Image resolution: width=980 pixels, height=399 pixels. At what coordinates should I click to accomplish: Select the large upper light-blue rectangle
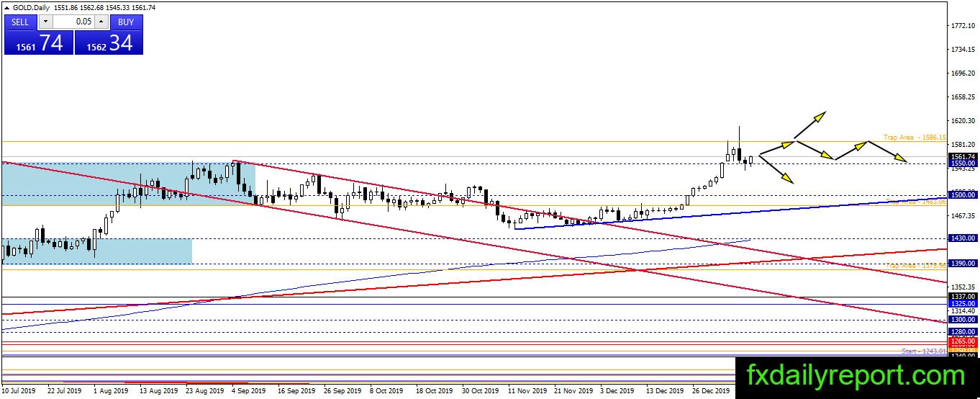pos(128,184)
